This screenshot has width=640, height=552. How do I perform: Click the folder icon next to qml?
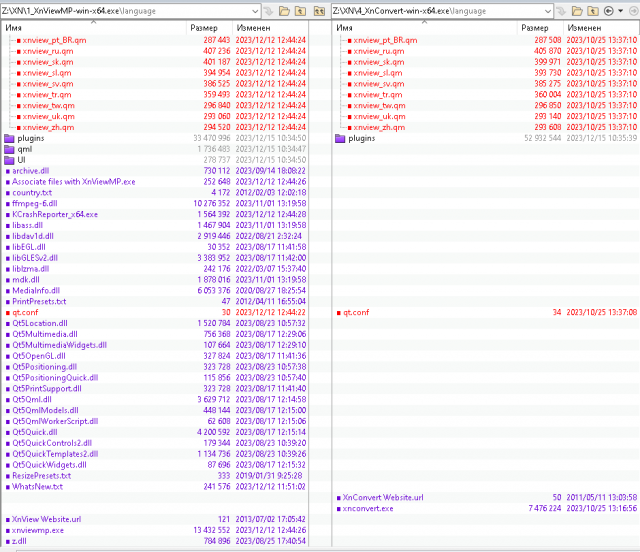click(x=9, y=149)
